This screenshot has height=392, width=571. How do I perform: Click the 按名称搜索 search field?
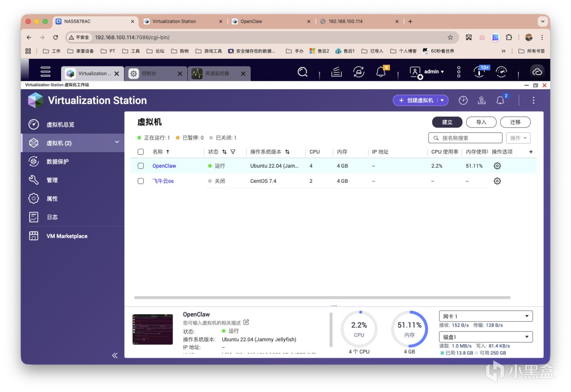(465, 138)
